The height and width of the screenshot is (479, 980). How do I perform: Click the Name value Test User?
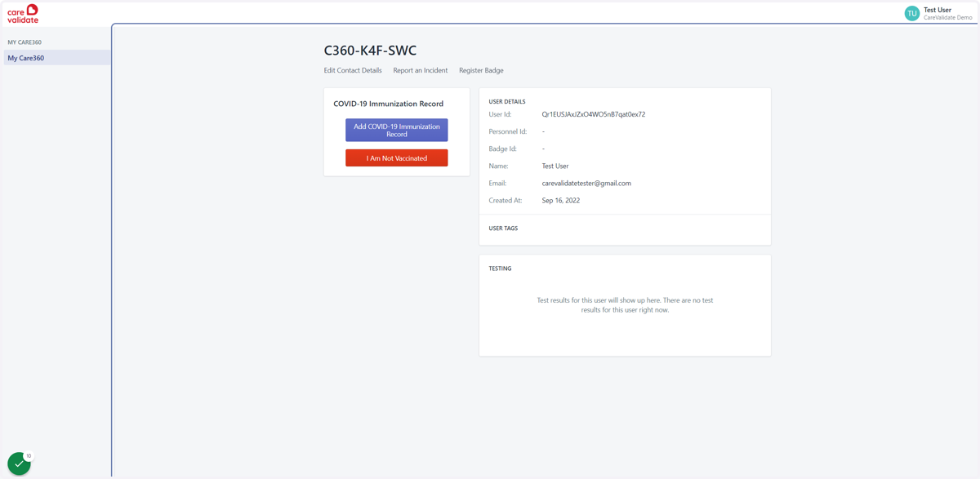555,166
